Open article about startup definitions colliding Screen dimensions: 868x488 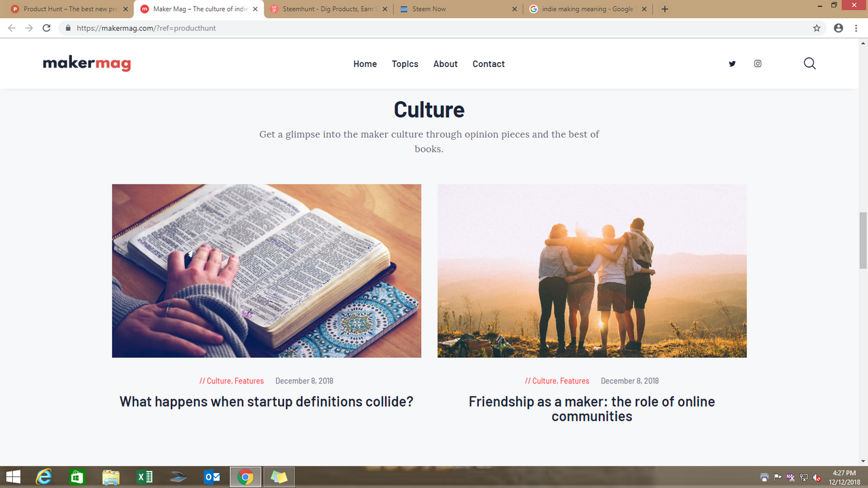[267, 401]
